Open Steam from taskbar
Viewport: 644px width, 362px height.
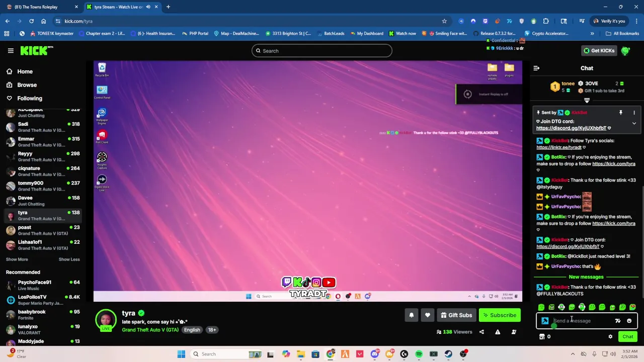point(448,354)
